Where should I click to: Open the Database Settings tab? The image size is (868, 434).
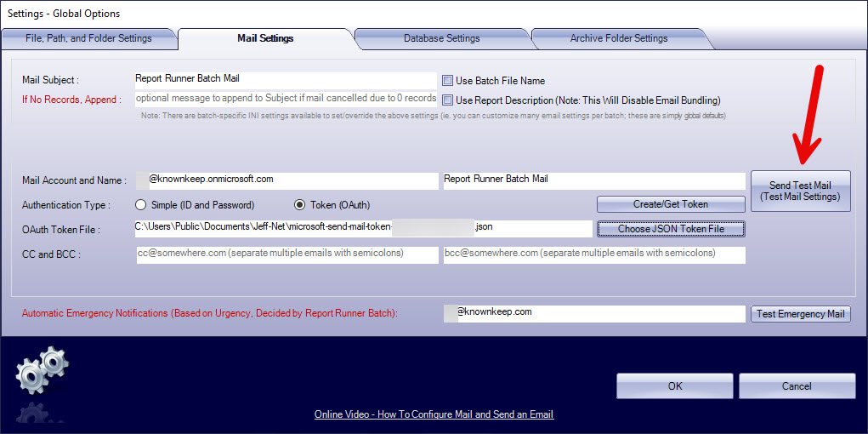pos(441,38)
